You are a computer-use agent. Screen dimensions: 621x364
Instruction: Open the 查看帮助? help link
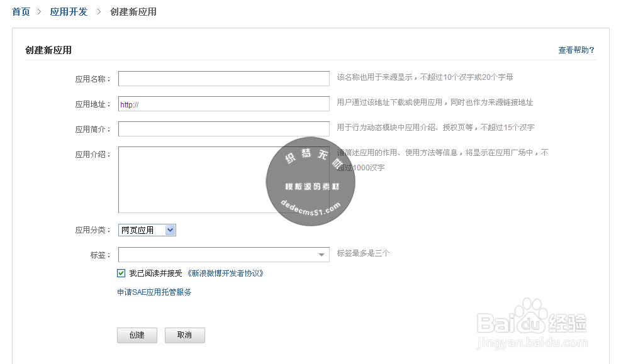click(x=576, y=50)
